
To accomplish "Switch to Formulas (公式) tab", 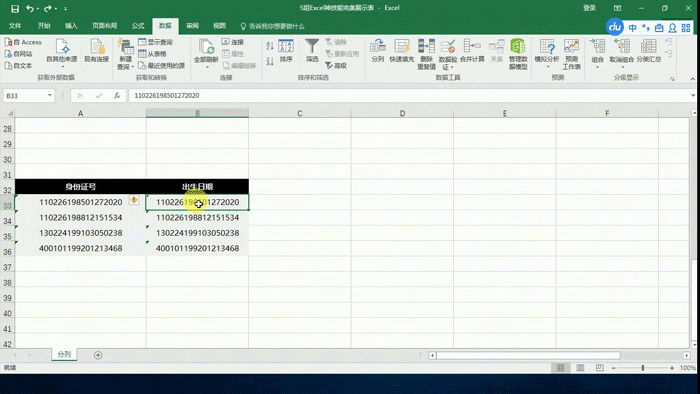I will 138,26.
